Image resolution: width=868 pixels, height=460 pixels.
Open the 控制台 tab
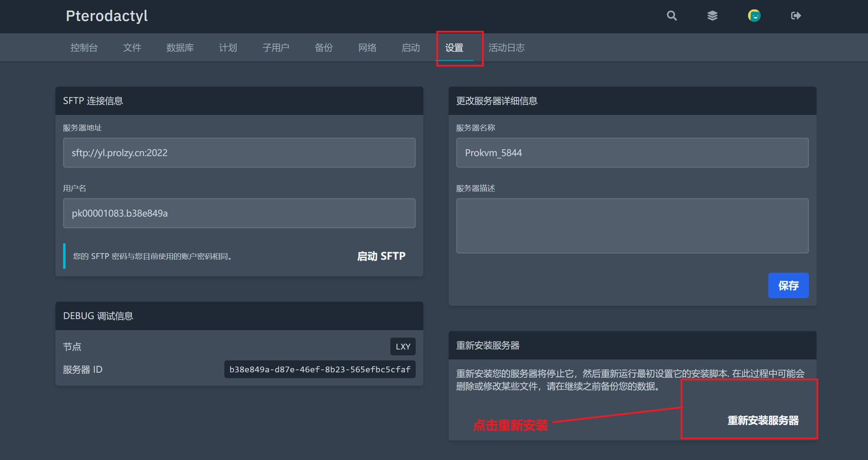84,47
